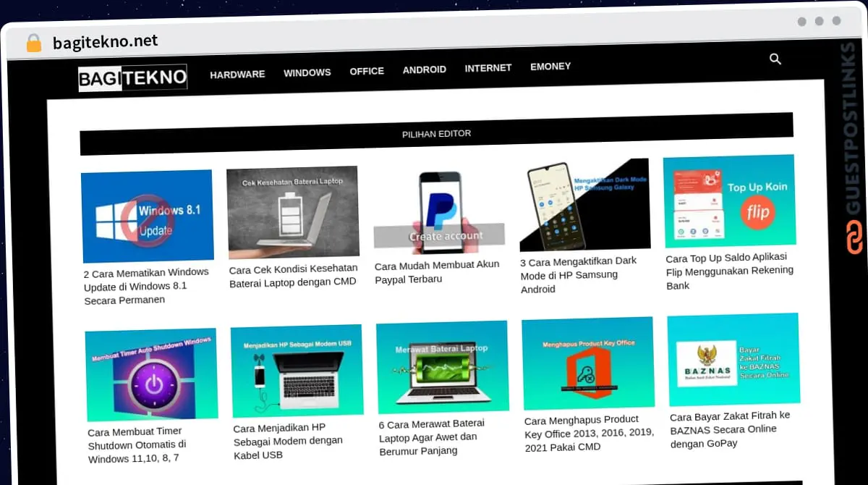Read 'Cara Membuat Timer Shutdown Otomatis' article
The width and height of the screenshot is (868, 485).
[x=137, y=444]
